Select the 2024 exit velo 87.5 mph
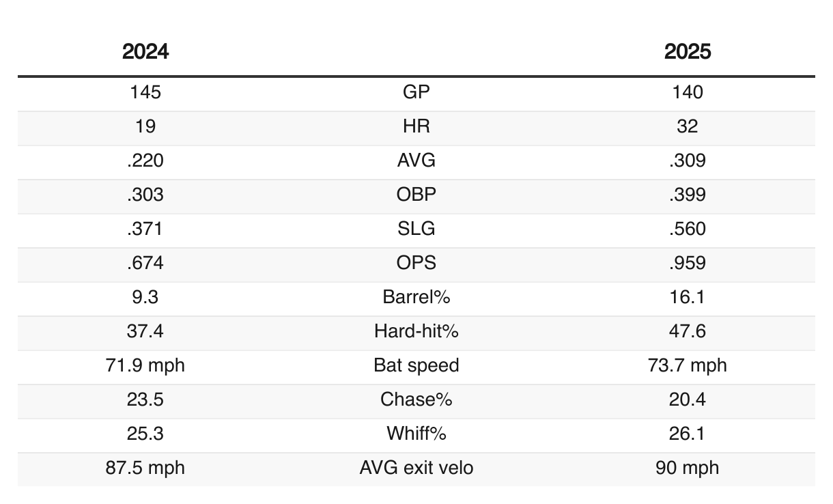 coord(145,468)
